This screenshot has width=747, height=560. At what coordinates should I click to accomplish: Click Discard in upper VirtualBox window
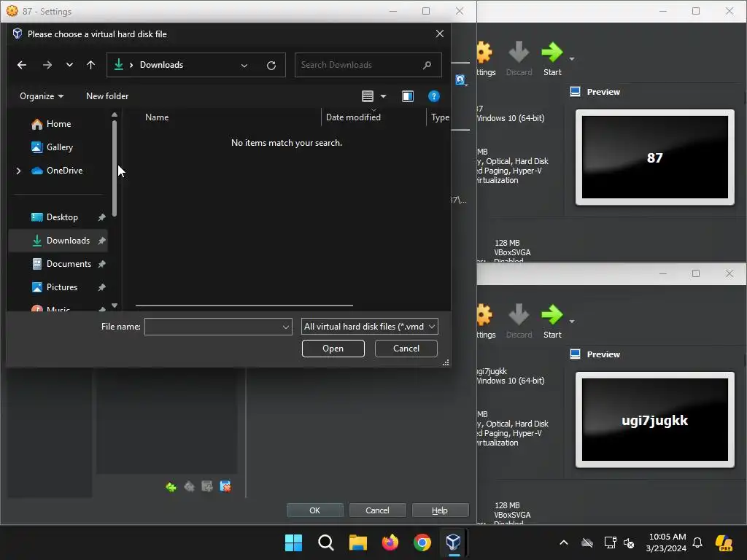coord(519,59)
